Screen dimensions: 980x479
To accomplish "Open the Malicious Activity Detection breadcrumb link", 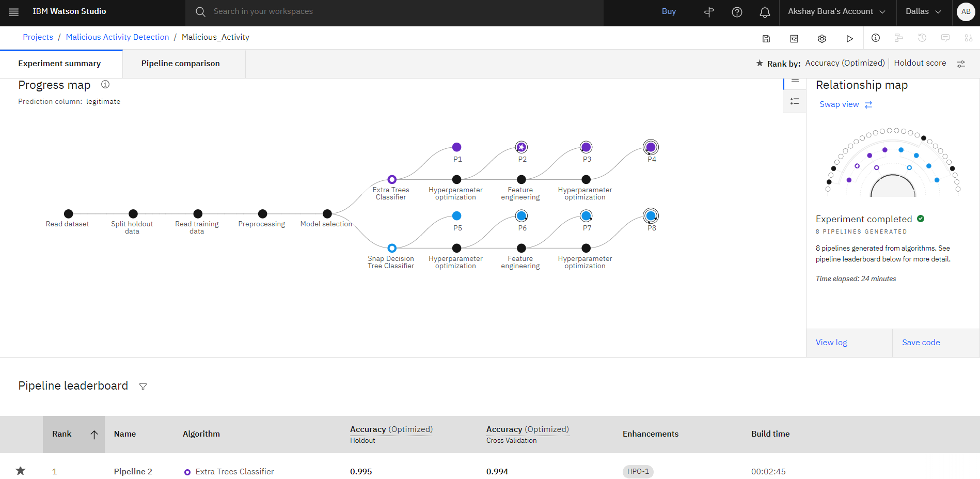I will [117, 37].
